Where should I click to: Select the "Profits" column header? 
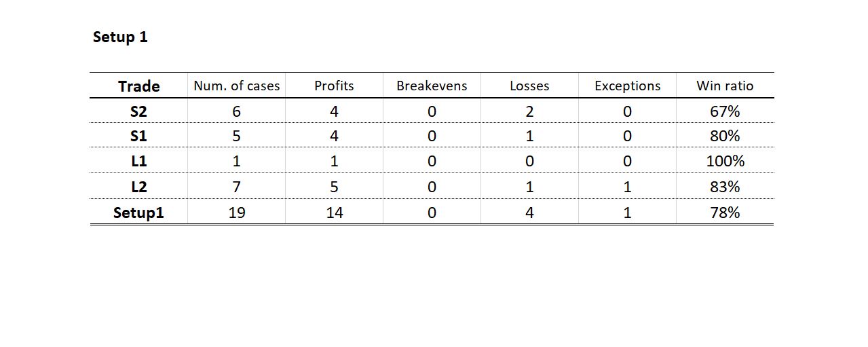[x=334, y=86]
